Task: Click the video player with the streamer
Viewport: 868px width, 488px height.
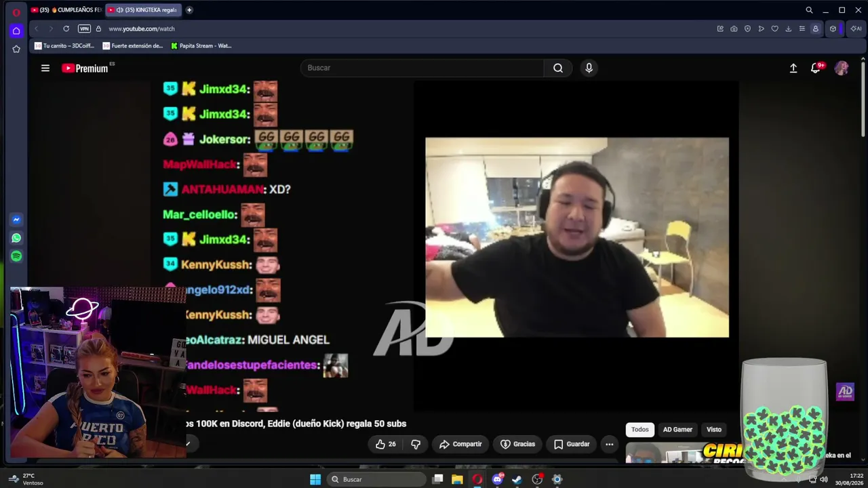Action: coord(577,237)
